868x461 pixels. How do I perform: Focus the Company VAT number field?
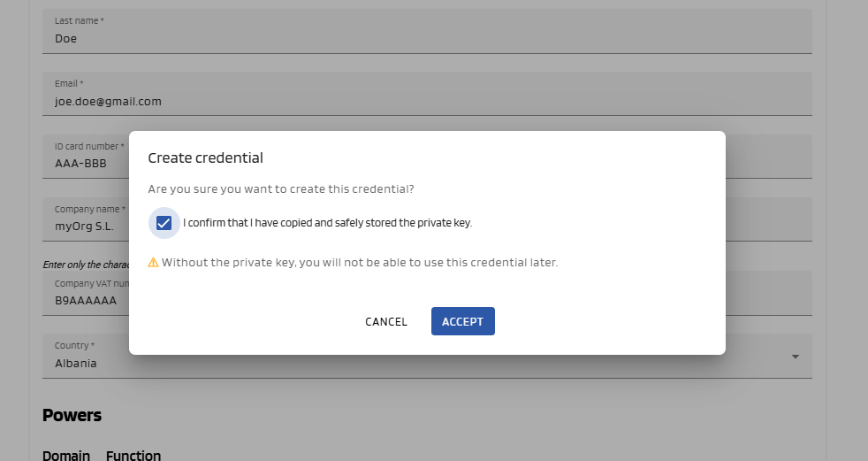tap(86, 300)
